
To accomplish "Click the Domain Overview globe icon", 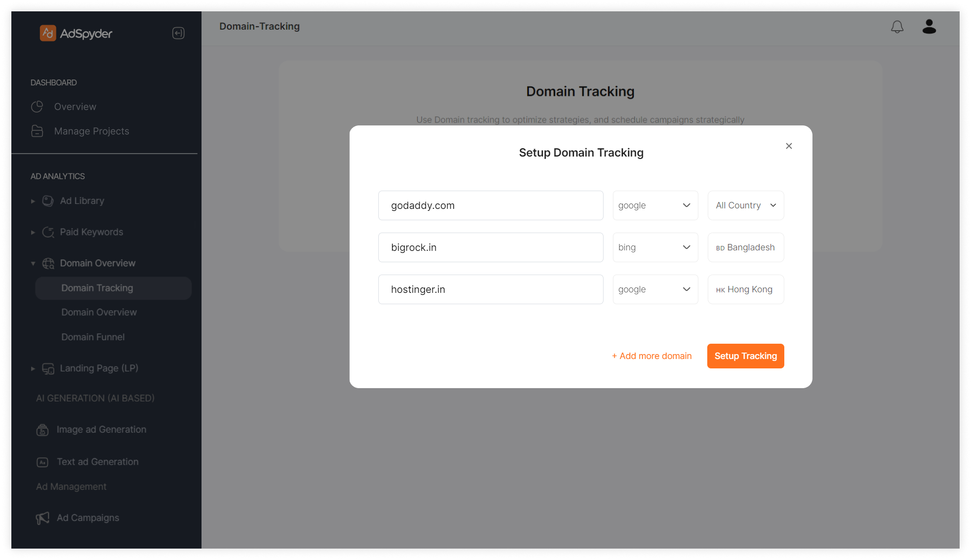I will [48, 263].
